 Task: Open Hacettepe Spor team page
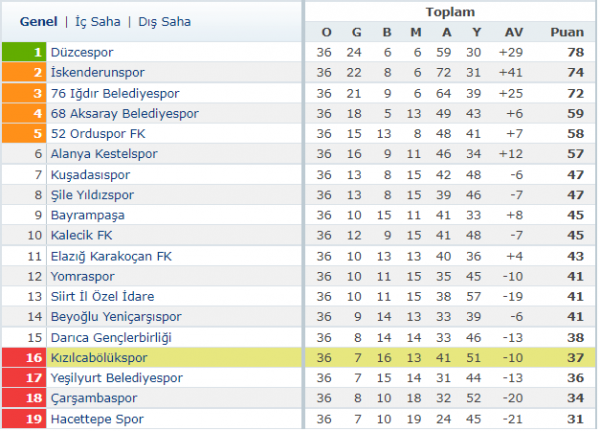[x=96, y=418]
